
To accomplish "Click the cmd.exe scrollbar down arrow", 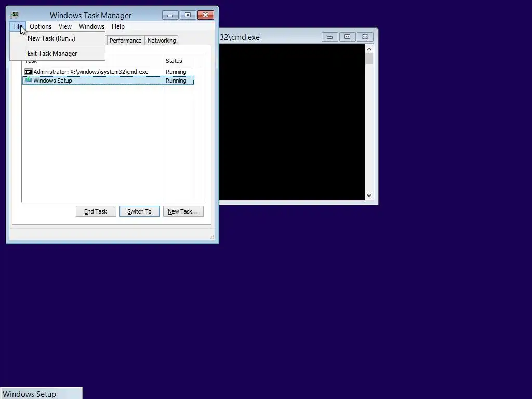I will point(369,196).
